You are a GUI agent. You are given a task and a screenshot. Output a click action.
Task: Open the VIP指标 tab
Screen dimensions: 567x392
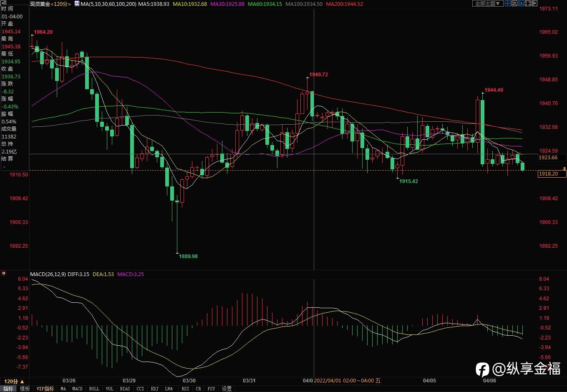pyautogui.click(x=45, y=389)
